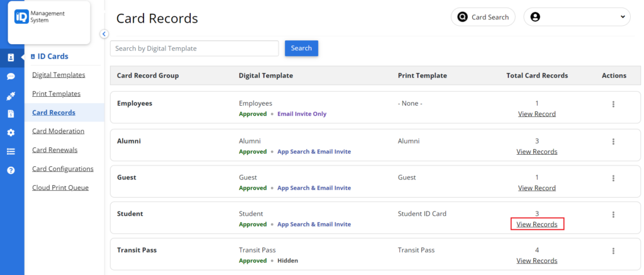
Task: Select Cloud Print Queue in sidebar
Action: (60, 188)
